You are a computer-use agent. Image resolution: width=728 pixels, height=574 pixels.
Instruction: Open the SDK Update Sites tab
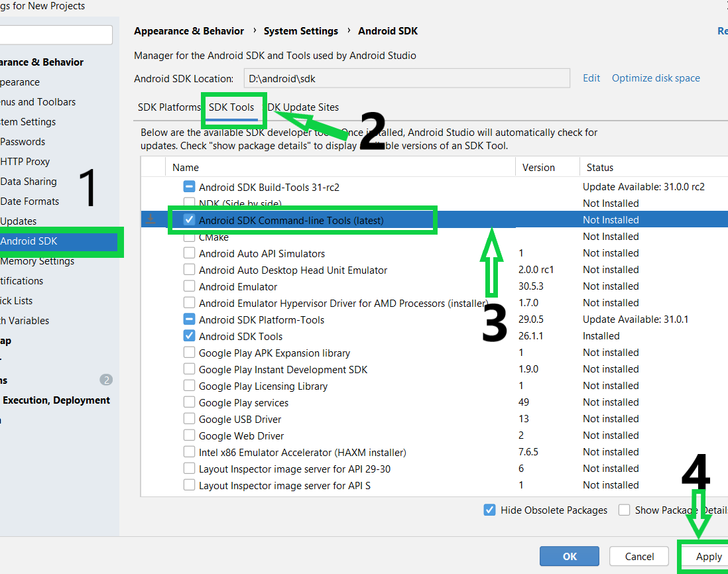pyautogui.click(x=303, y=107)
